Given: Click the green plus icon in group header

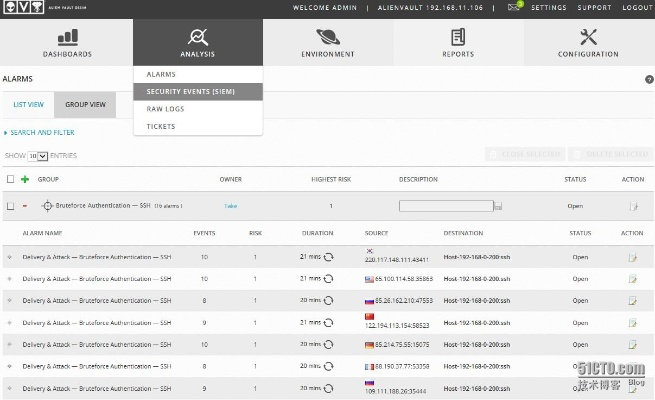Looking at the screenshot, I should (x=25, y=179).
